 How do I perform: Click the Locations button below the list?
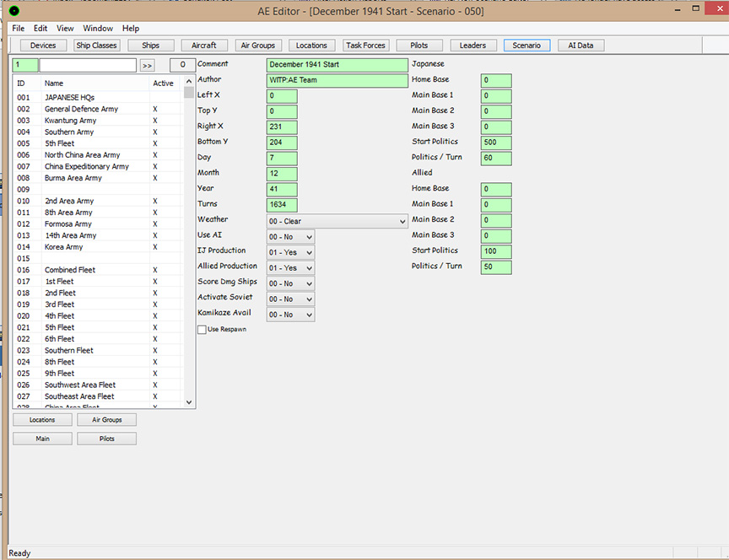[x=42, y=420]
